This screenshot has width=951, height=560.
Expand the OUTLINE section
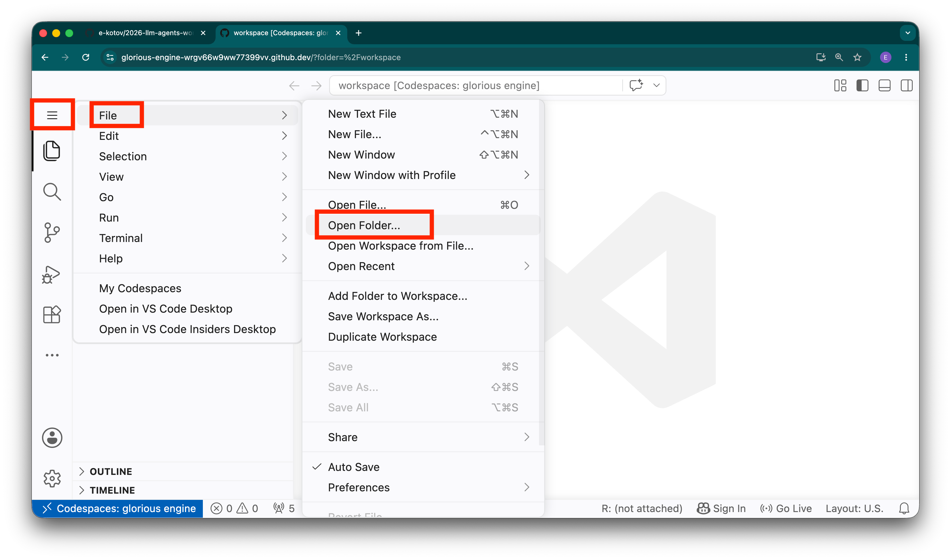[183, 471]
